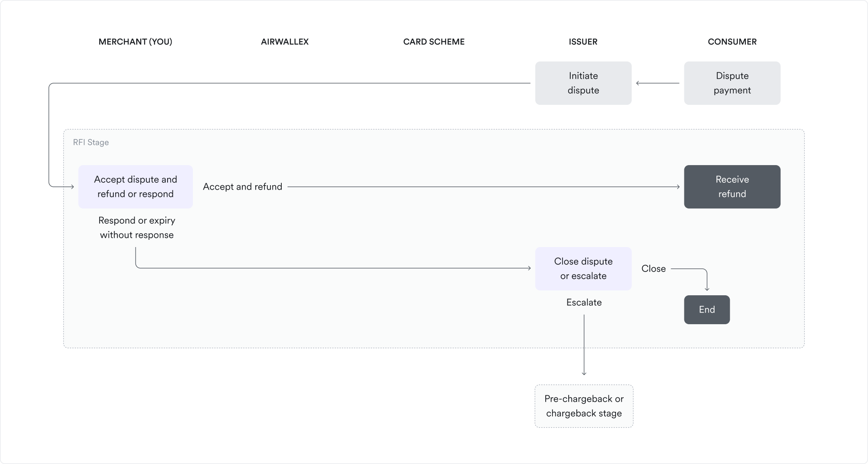Click the MERCHANT (YOU) column header
The width and height of the screenshot is (868, 464).
pos(135,42)
